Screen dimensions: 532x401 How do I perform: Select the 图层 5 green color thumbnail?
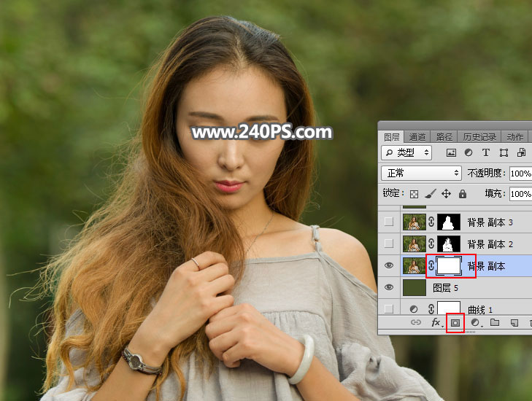415,287
